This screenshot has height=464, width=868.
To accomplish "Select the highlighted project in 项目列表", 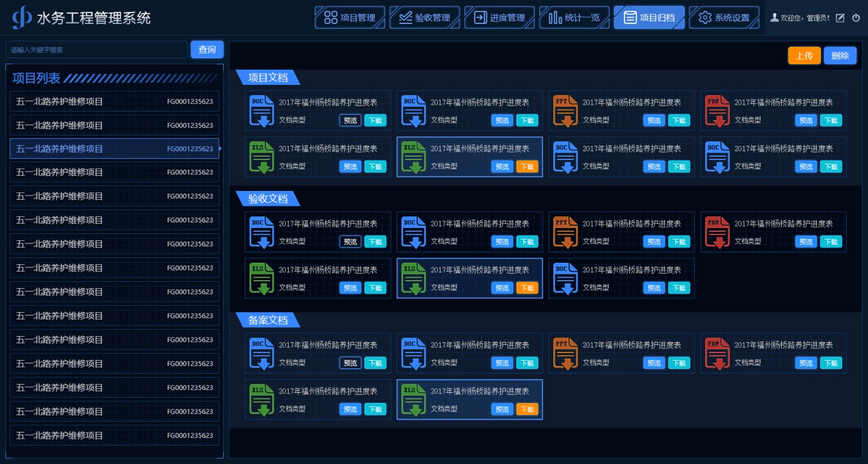I will click(x=114, y=149).
